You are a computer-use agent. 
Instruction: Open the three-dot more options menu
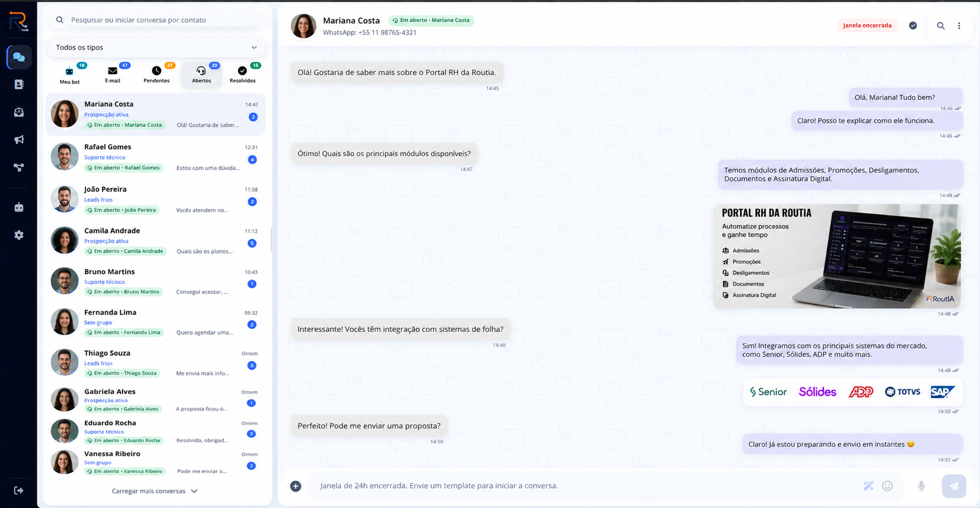point(959,25)
